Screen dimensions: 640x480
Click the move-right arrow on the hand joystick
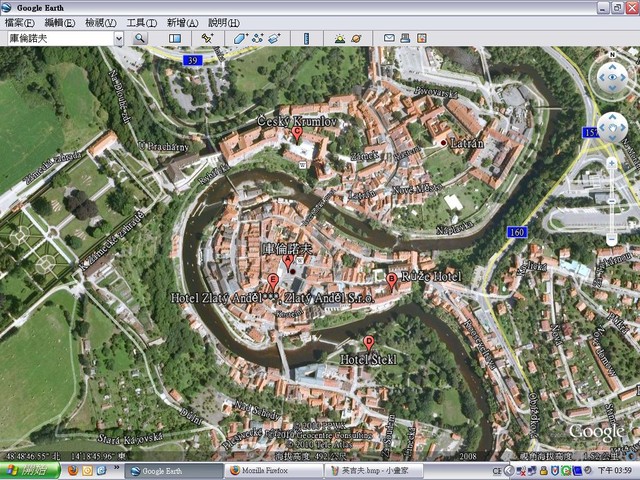(x=623, y=128)
